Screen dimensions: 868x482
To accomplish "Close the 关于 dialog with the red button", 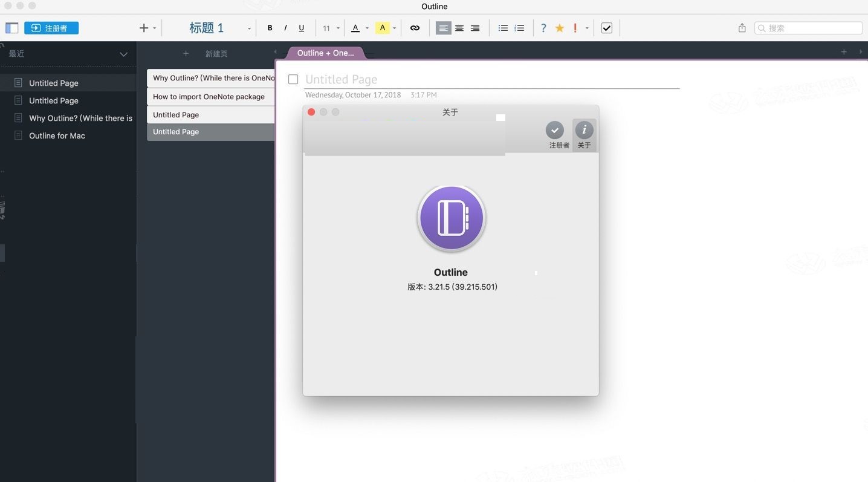I will (x=311, y=112).
